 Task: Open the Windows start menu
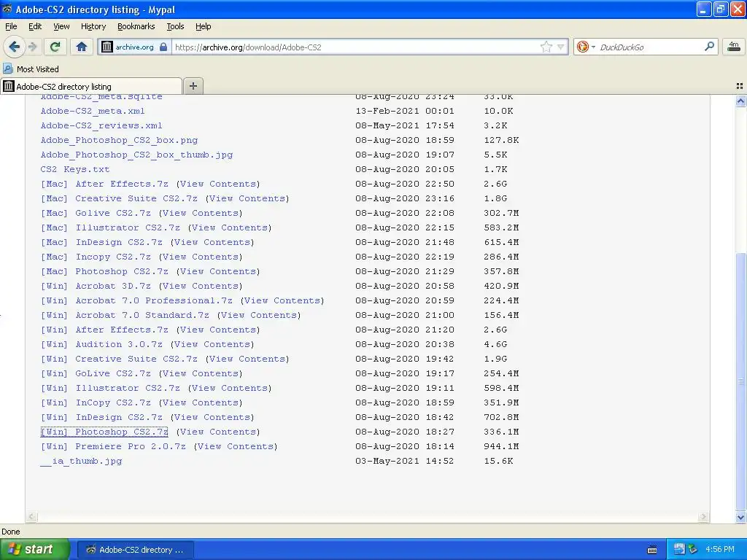34,550
